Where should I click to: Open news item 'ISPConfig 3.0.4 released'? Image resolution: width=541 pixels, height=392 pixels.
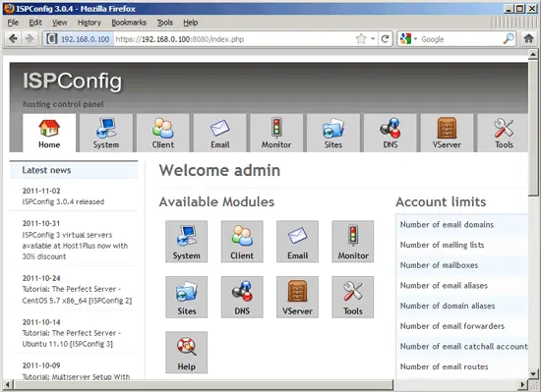[63, 201]
